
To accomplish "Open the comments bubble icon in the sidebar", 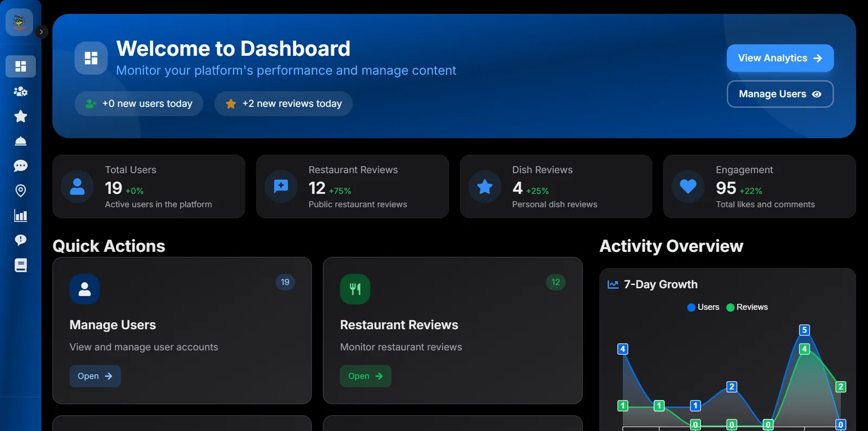I will [21, 166].
